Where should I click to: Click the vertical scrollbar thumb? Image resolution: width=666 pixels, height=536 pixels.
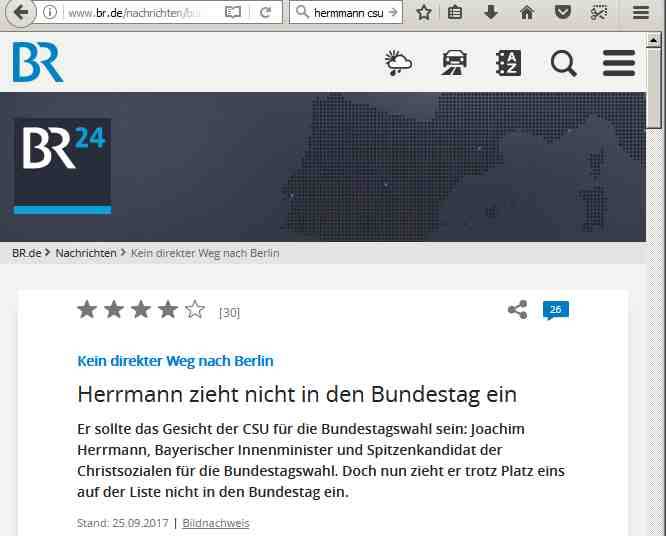pos(654,87)
